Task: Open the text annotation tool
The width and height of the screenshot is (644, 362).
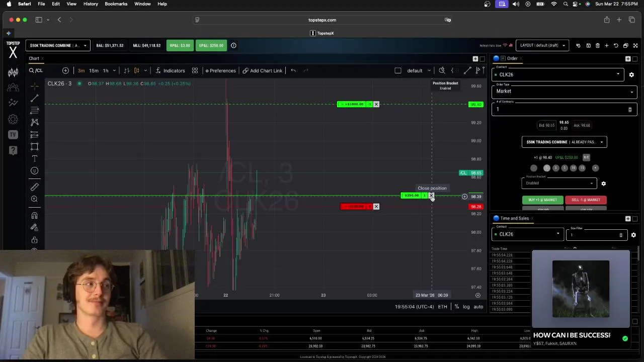Action: click(34, 159)
